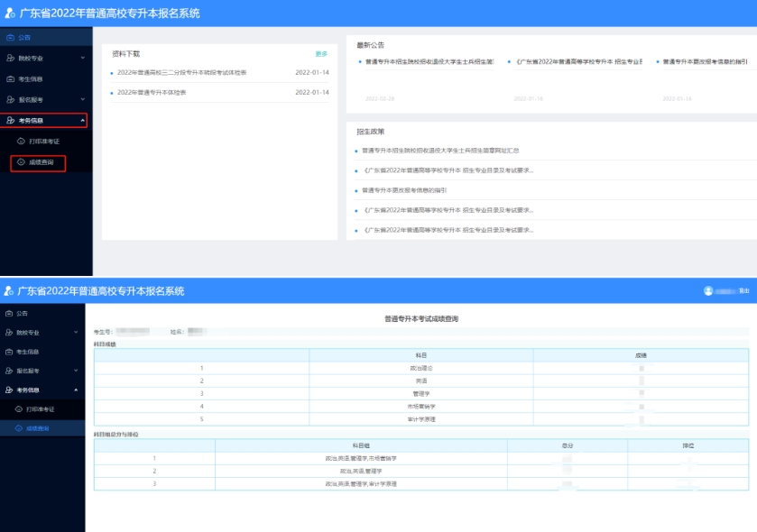Click the highlighted 成绩查询 icon in the score query sidebar
The width and height of the screenshot is (757, 532).
18,428
